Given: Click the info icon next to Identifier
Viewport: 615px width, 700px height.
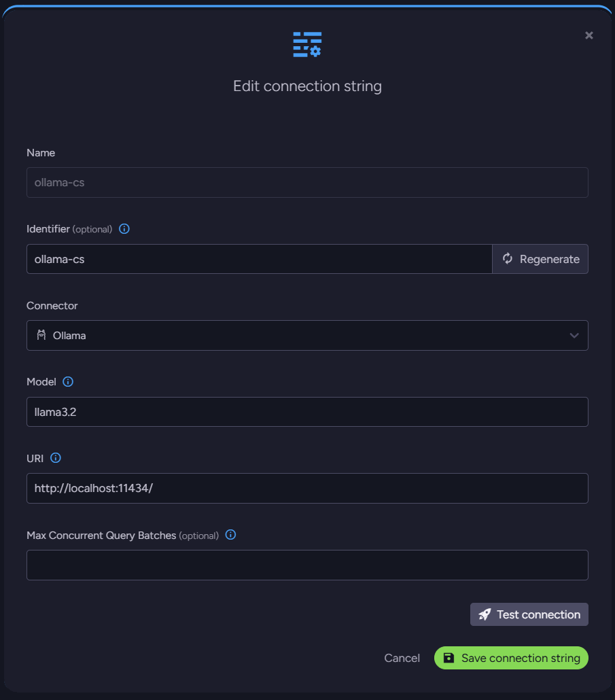Looking at the screenshot, I should coord(124,229).
